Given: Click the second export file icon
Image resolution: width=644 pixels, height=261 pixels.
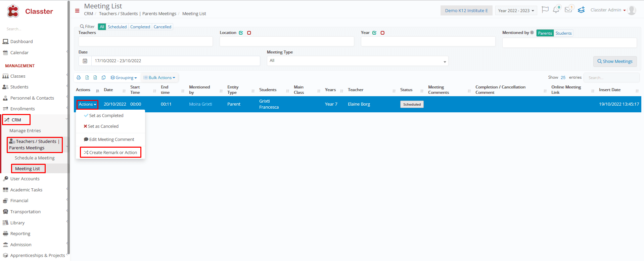Looking at the screenshot, I should click(x=95, y=78).
